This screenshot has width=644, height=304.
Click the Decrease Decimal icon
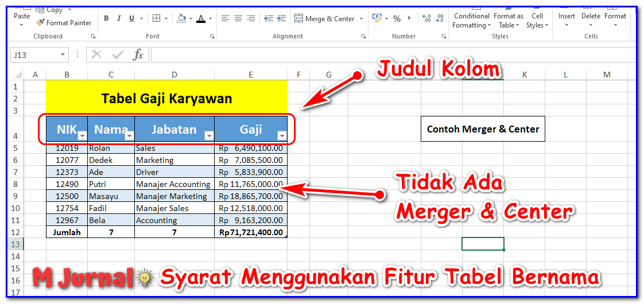440,18
